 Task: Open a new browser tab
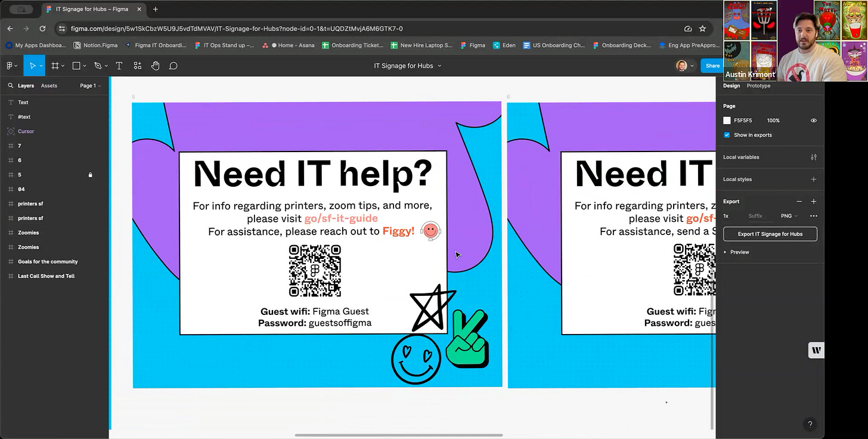[x=156, y=10]
